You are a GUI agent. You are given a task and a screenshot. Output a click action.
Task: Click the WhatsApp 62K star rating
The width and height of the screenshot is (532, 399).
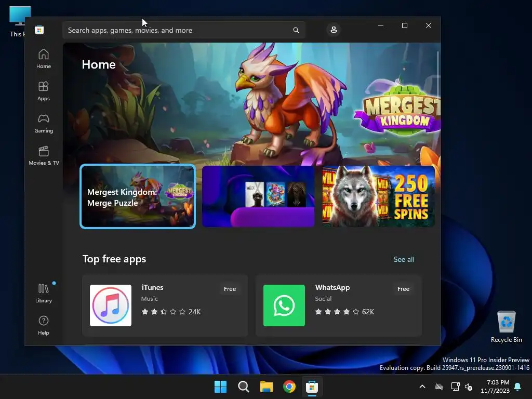(344, 312)
